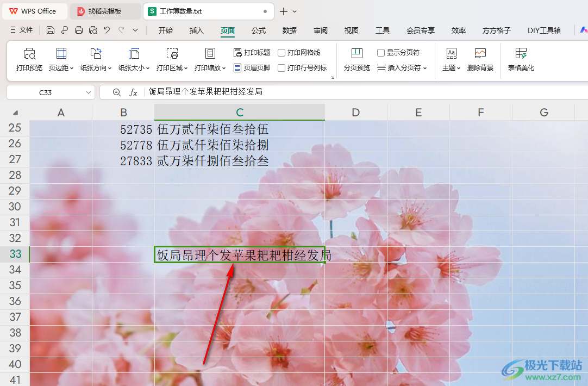Expand the Name Box dropdown arrow
Image resolution: width=588 pixels, height=386 pixels.
89,92
